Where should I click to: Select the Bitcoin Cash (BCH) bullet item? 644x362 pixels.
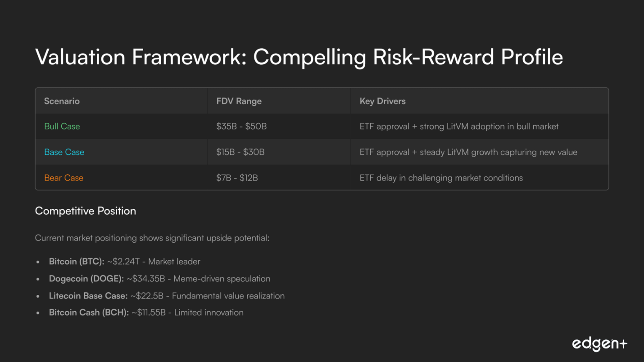pyautogui.click(x=146, y=312)
